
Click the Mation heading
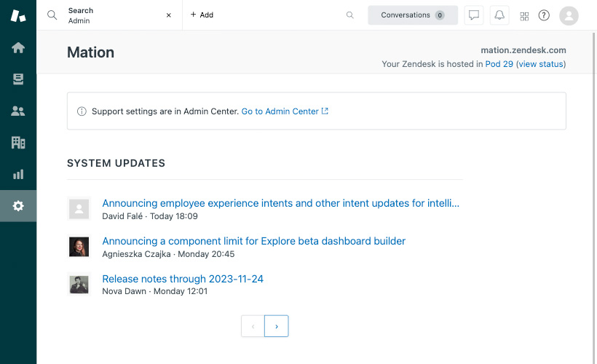coord(90,52)
